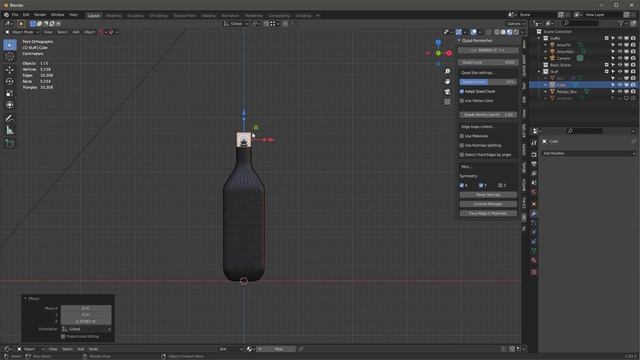Toggle Proportional Editing checkbox in Move panel
640x360 pixels.
[63, 336]
